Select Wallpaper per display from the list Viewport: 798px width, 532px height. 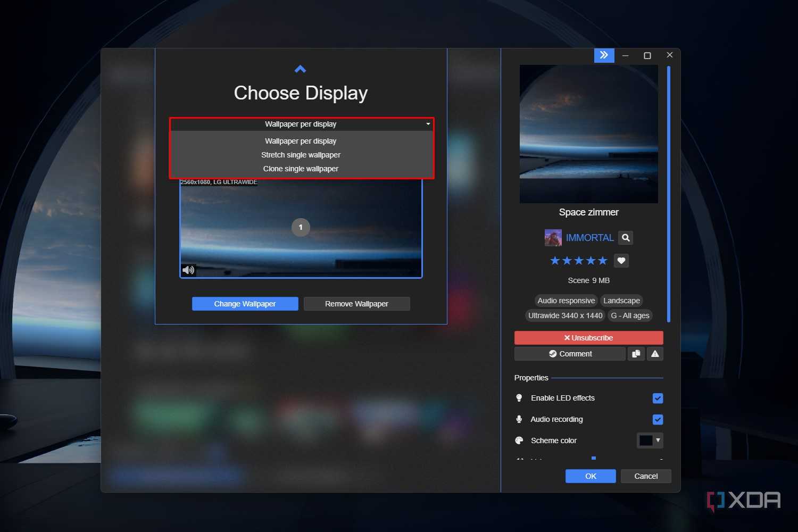[x=301, y=141]
